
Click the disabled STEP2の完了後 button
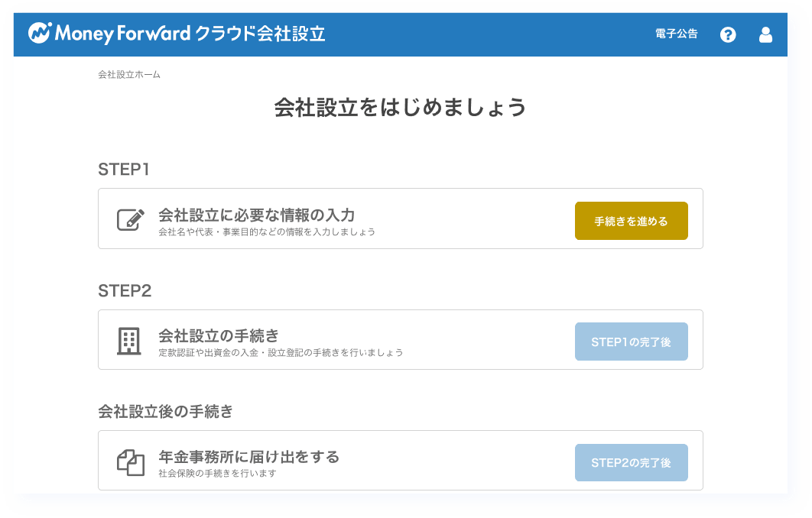(631, 463)
